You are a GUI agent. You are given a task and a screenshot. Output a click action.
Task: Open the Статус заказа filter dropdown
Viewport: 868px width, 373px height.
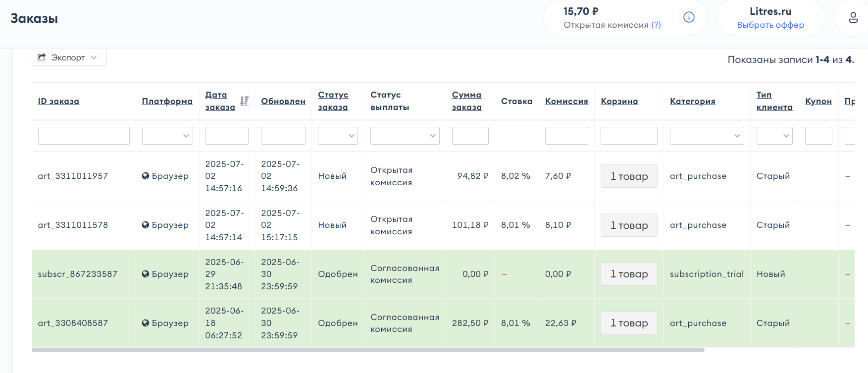tap(338, 136)
